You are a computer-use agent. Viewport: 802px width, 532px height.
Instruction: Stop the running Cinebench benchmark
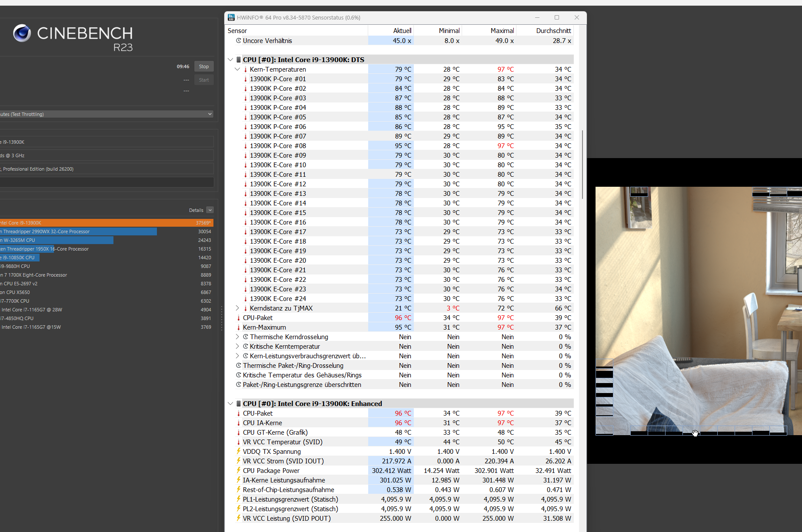click(x=204, y=66)
